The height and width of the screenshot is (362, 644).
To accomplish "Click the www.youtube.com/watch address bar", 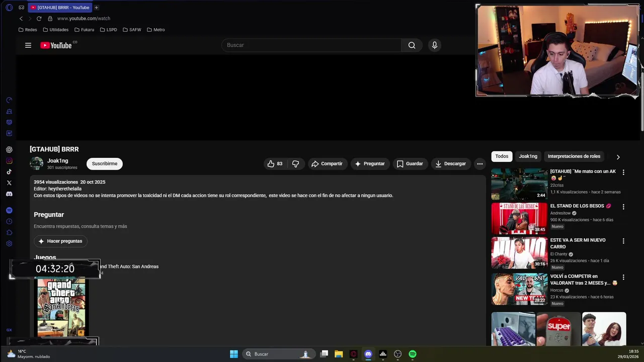I will (84, 19).
